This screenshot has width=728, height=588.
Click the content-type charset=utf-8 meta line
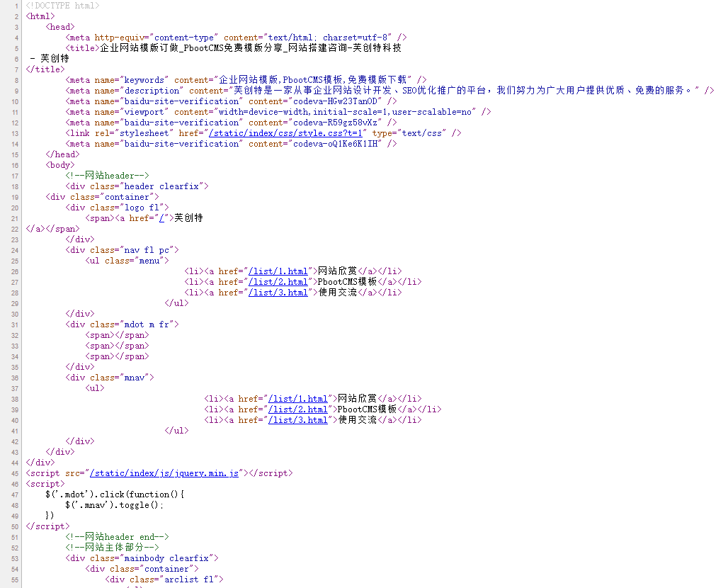tap(236, 38)
